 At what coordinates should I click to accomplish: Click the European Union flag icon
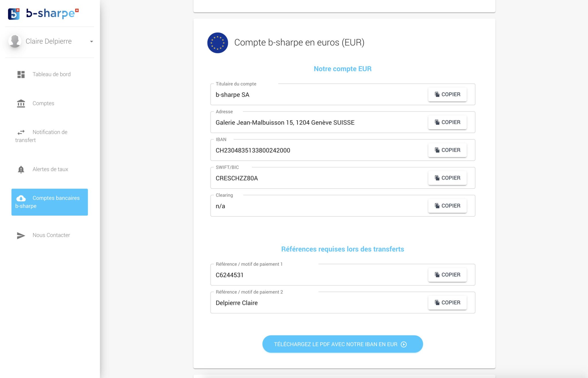[218, 43]
